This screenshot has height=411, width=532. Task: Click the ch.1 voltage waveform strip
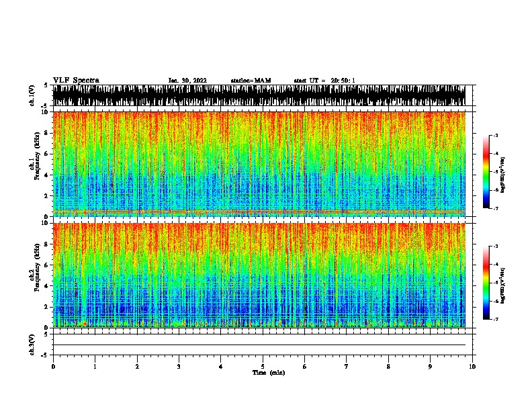coord(259,95)
